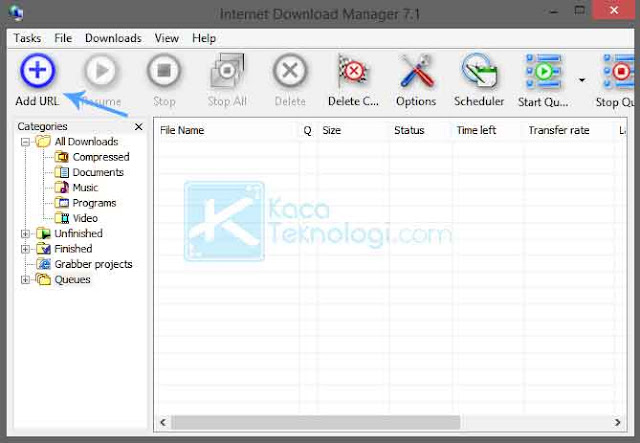Select the Programs category label
The image size is (640, 443).
pos(94,203)
